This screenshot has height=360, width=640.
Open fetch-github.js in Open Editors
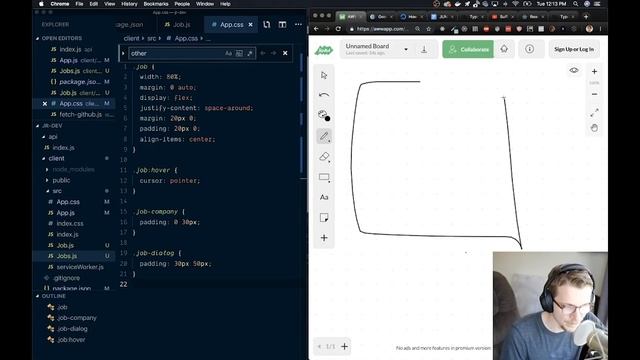click(80, 114)
